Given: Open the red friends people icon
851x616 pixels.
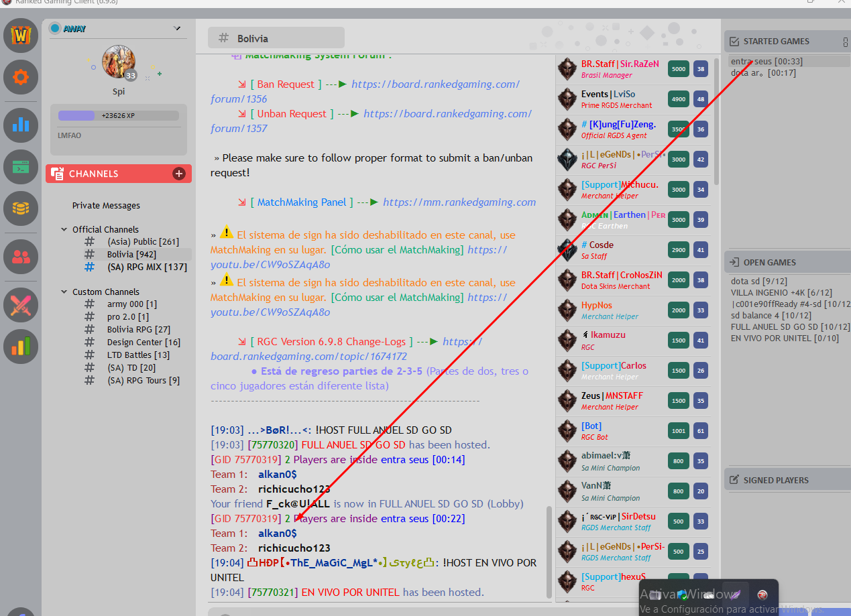Looking at the screenshot, I should 21,257.
